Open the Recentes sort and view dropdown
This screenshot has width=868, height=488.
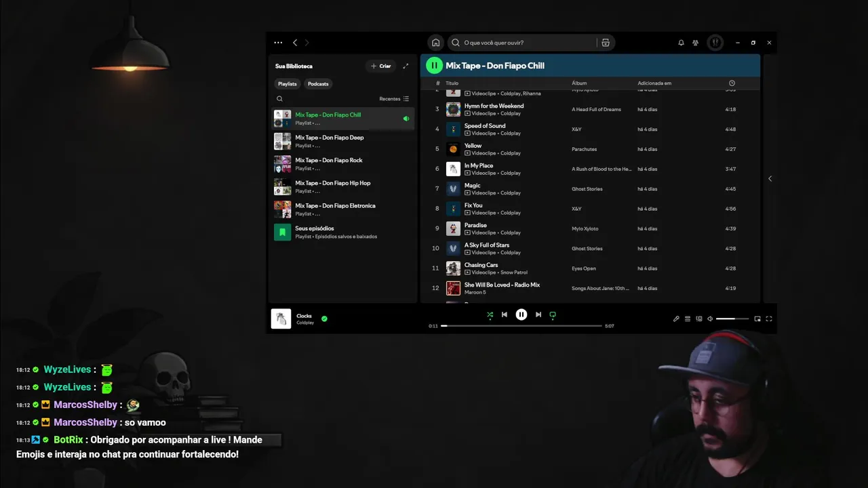(394, 99)
